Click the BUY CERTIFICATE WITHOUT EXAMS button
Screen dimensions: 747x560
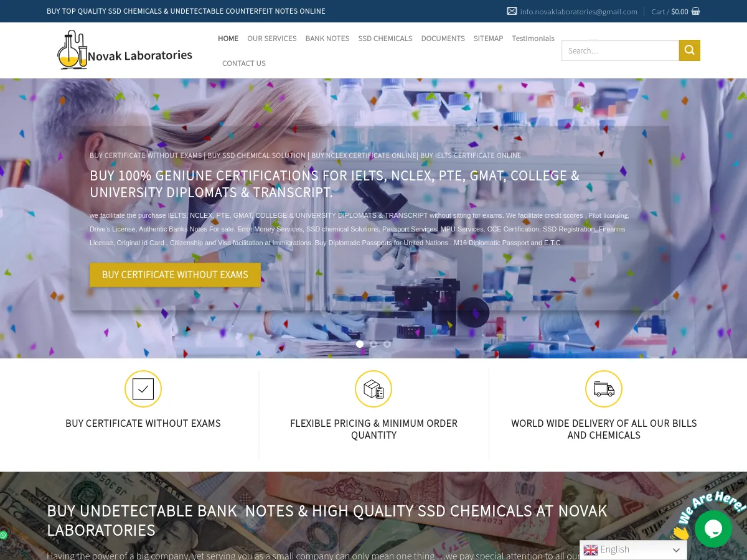[175, 274]
